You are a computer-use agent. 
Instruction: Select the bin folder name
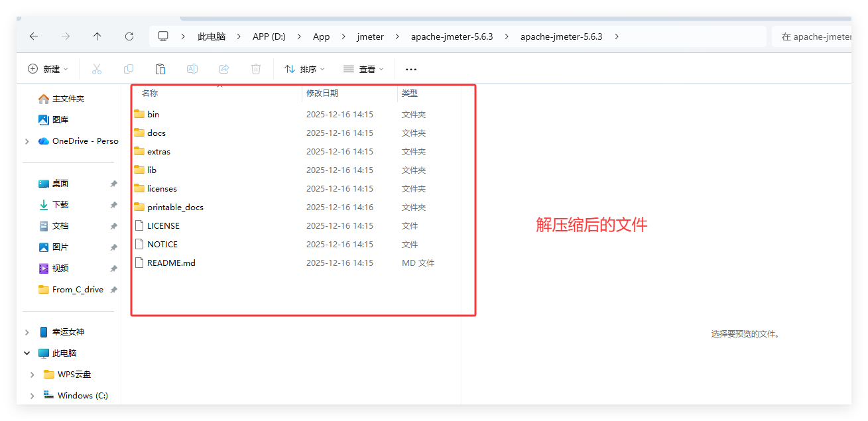pyautogui.click(x=153, y=114)
